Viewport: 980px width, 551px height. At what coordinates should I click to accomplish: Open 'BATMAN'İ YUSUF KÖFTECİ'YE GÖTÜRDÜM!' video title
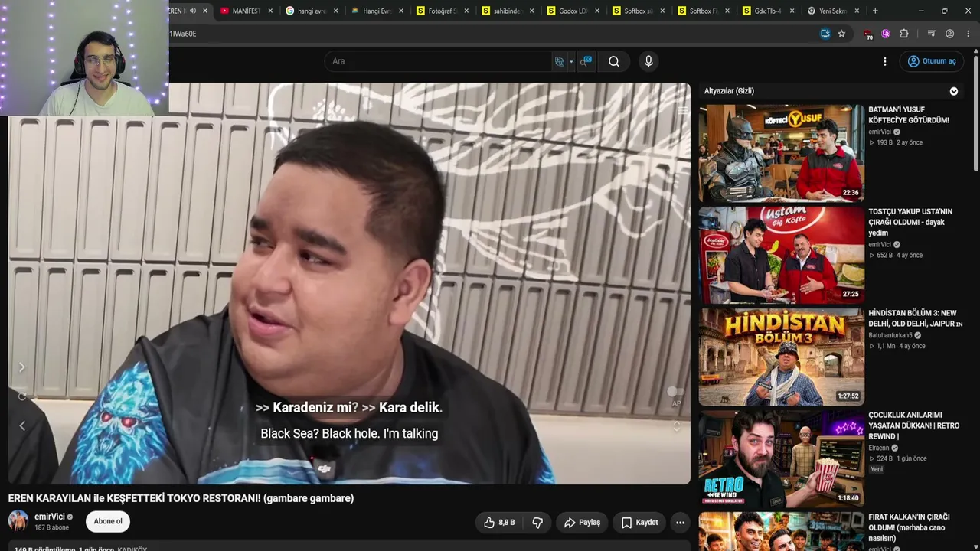pyautogui.click(x=909, y=115)
